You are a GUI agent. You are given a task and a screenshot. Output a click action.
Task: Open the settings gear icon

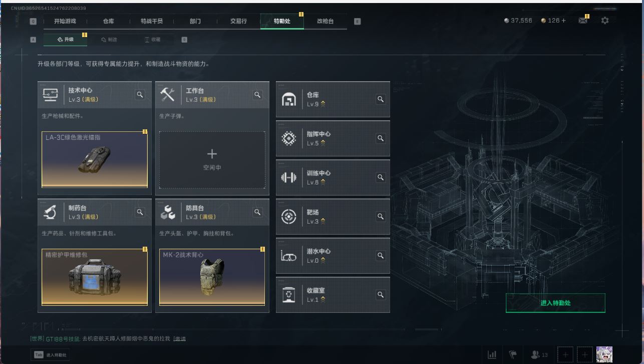pyautogui.click(x=605, y=21)
